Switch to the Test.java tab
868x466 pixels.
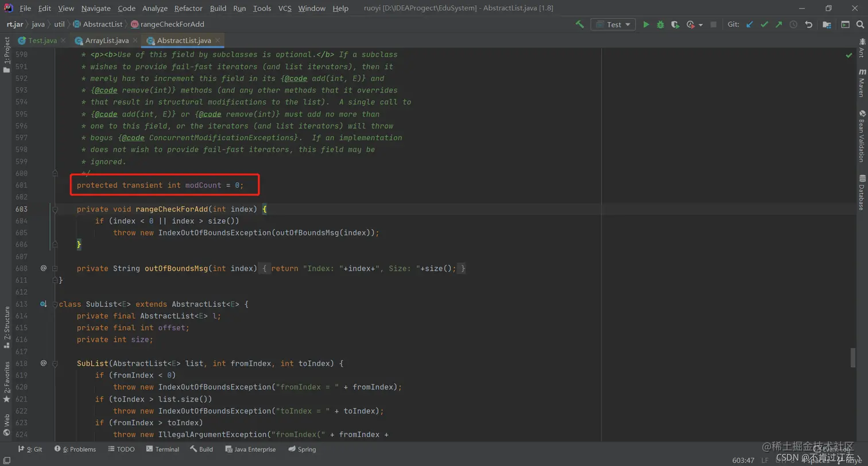coord(41,41)
